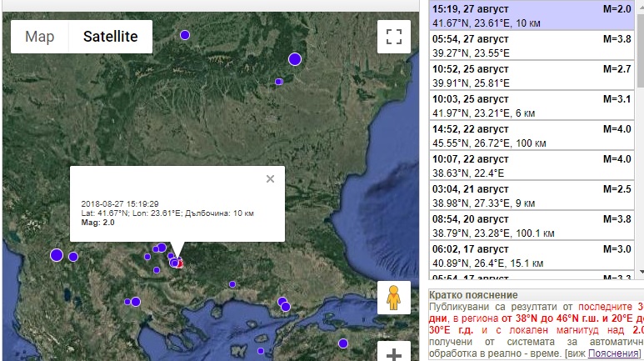644x361 pixels.
Task: Toggle fullscreen map view
Action: coord(395,37)
